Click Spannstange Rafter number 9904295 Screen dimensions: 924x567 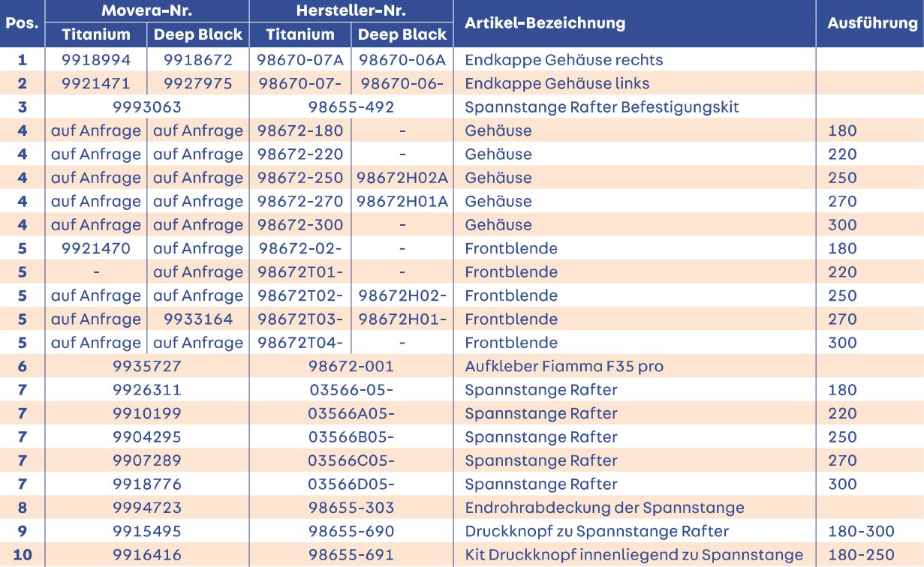[146, 436]
